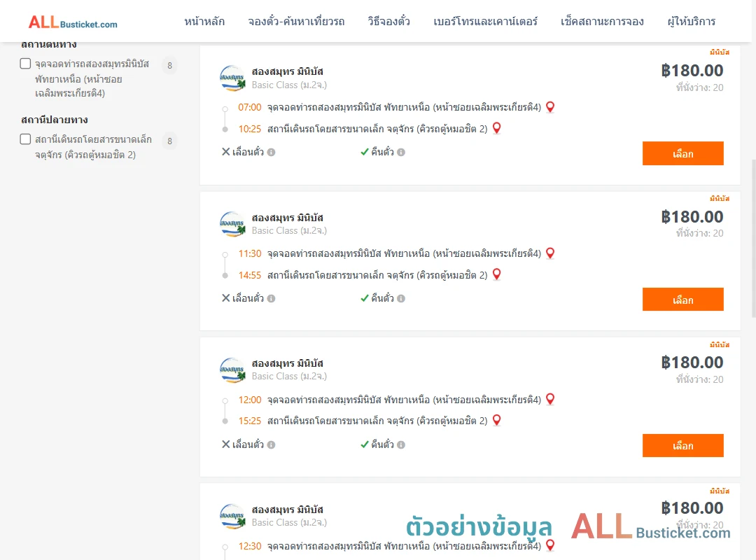This screenshot has height=560, width=756.
Task: Click ฿180.00 price on the 11:30 trip
Action: (692, 217)
